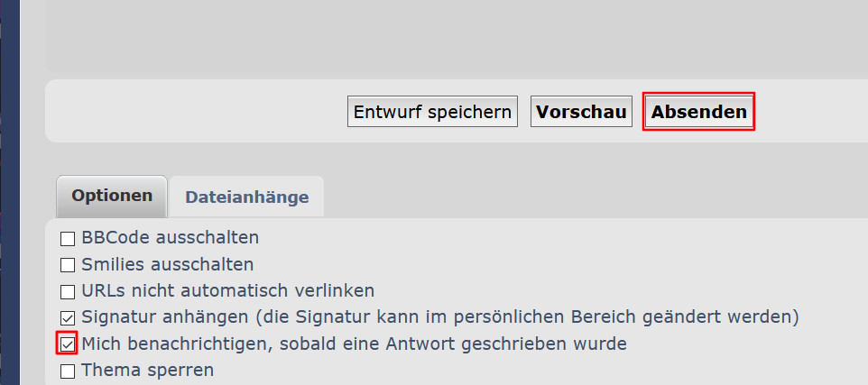
Task: Click the 'Thema sperren' label text
Action: tap(147, 369)
